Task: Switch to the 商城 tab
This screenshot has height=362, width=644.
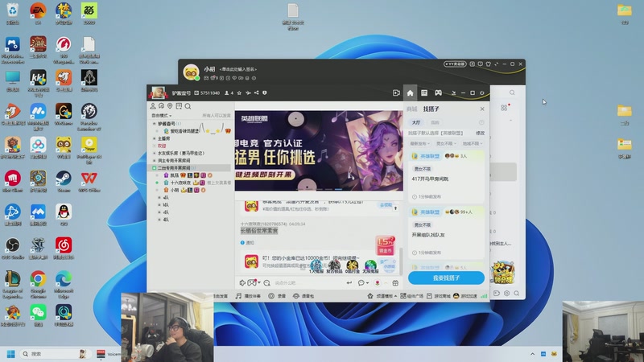Action: [x=411, y=109]
